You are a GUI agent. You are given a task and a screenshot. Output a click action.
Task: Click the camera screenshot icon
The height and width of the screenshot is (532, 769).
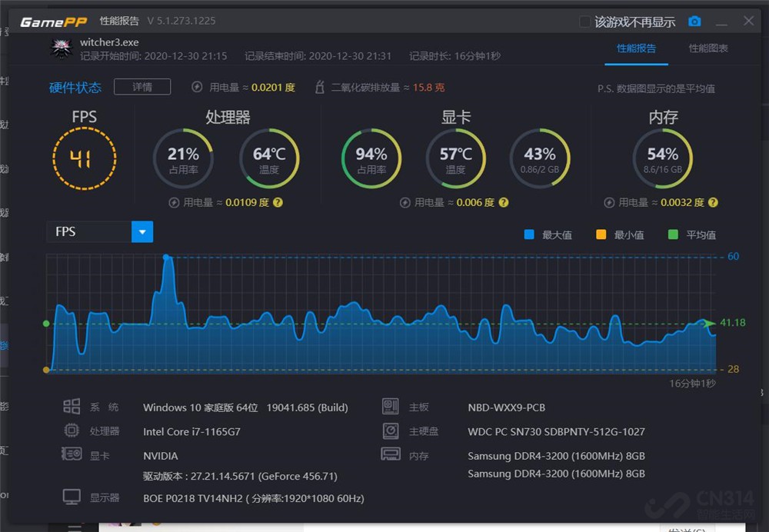coord(694,21)
